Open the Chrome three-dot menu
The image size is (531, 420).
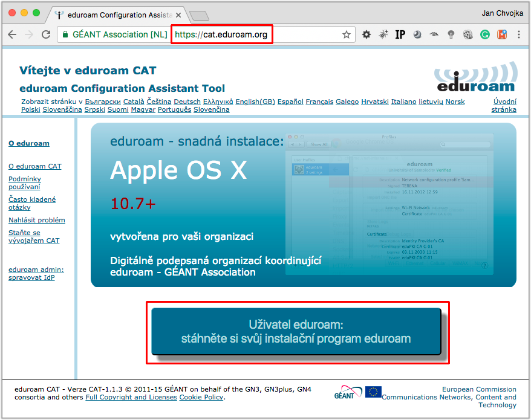coord(518,34)
